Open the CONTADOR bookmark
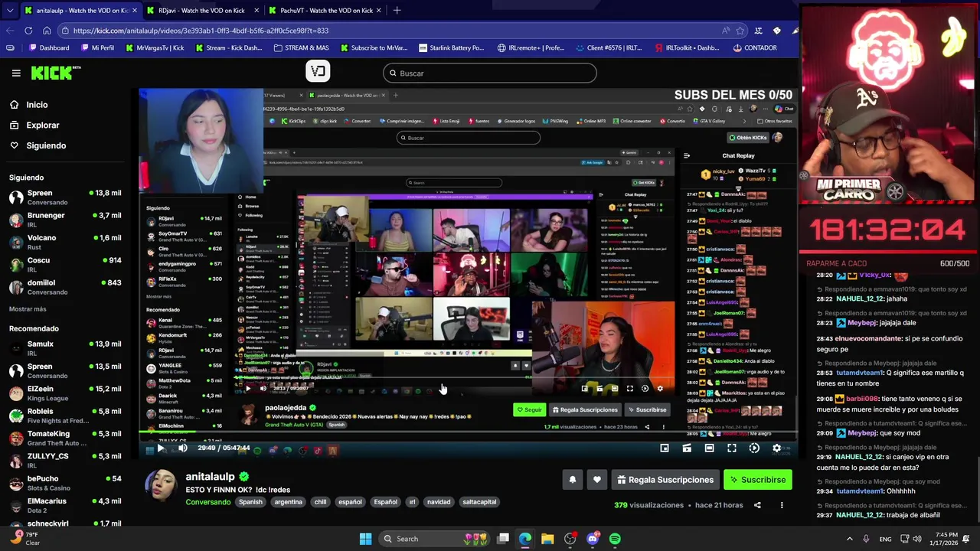Screen dimensions: 980x551 click(754, 47)
